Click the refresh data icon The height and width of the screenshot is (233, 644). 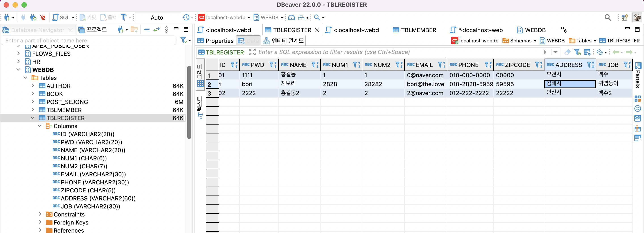coord(600,52)
